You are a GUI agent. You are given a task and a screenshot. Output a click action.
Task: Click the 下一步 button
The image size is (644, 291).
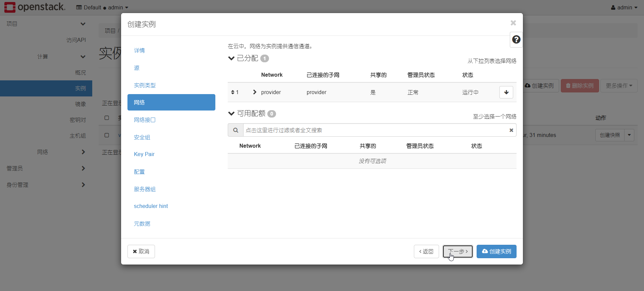point(458,251)
